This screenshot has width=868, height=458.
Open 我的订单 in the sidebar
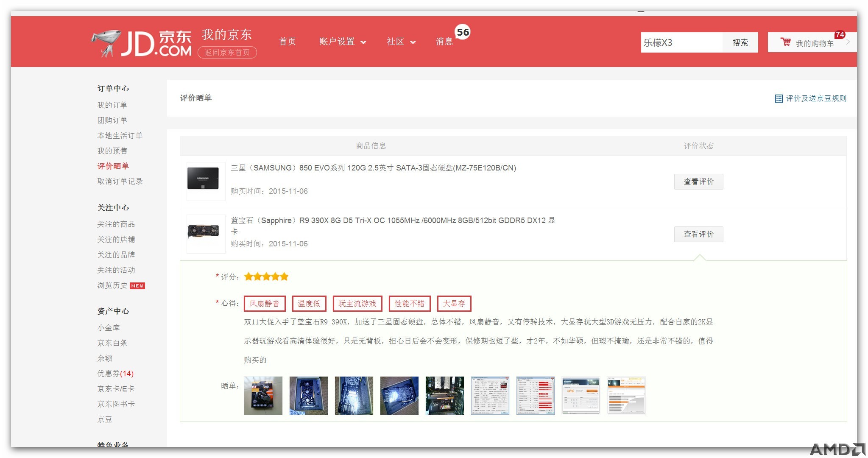[112, 105]
